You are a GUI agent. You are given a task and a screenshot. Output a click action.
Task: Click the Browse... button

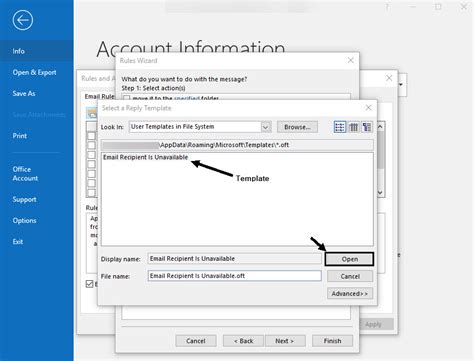coord(297,127)
